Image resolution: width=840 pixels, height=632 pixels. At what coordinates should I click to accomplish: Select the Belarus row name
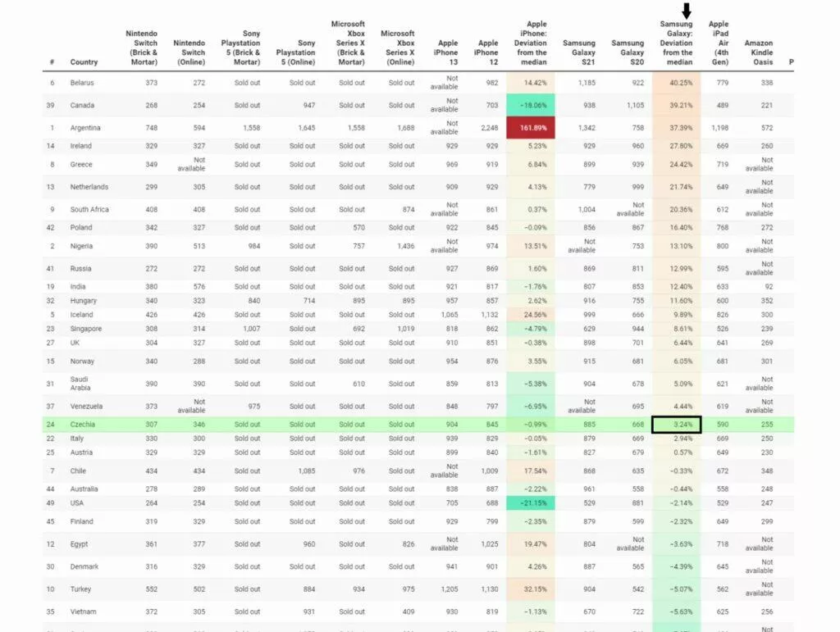coord(82,83)
